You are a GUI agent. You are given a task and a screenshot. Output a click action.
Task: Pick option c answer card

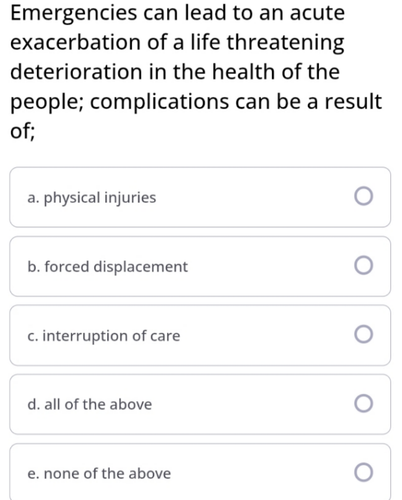tap(200, 335)
